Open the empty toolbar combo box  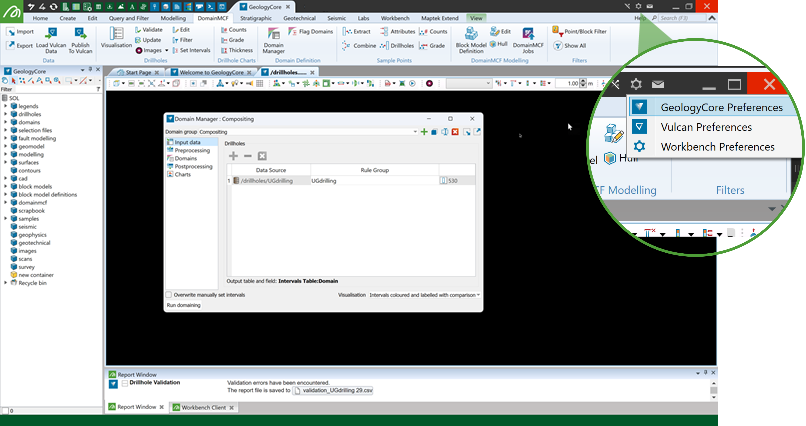tap(469, 83)
